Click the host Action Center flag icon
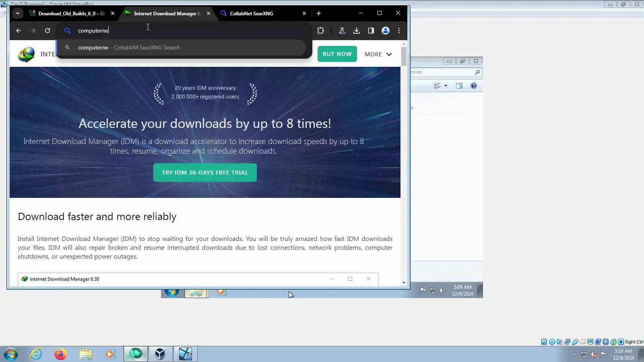The width and height of the screenshot is (644, 362). [x=603, y=354]
